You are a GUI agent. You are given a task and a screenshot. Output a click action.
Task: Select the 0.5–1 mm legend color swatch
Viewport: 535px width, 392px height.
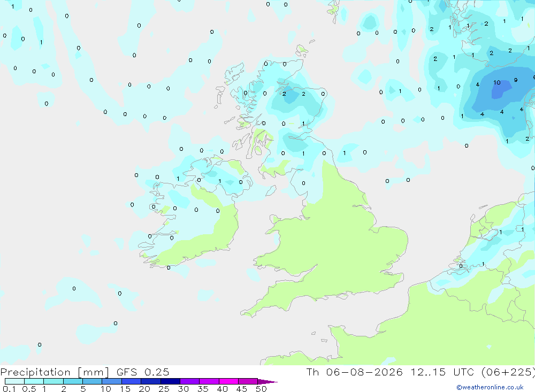click(x=34, y=381)
